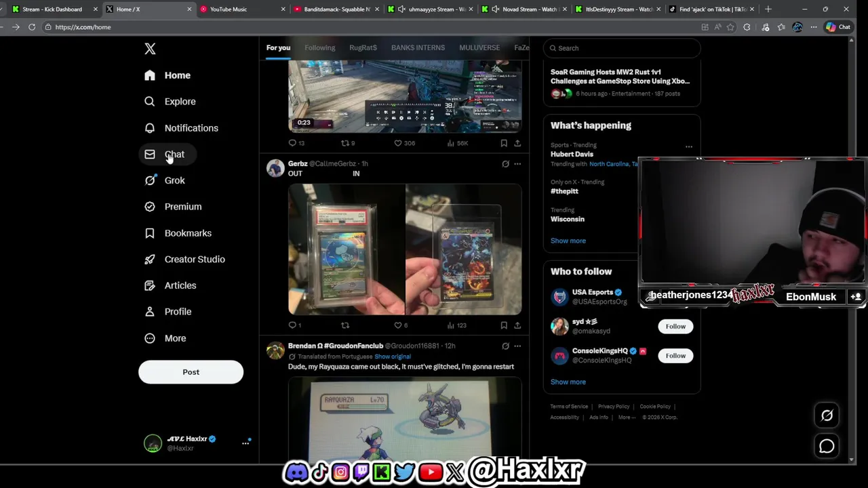Switch to the RugRat$ tab
Screen dimensions: 868x488
[363, 48]
